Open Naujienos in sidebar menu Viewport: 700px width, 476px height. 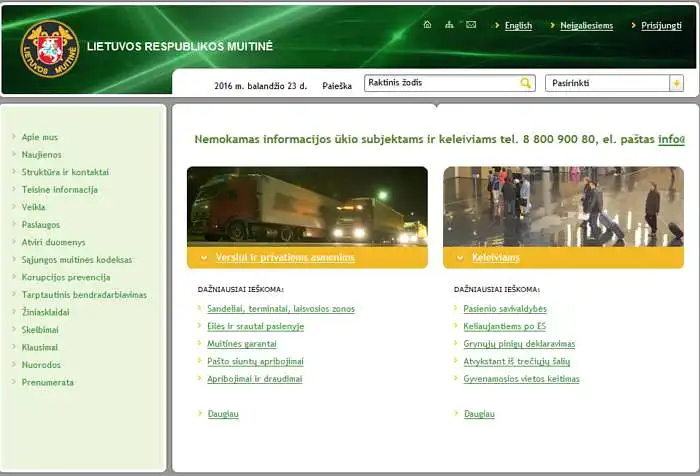point(42,155)
